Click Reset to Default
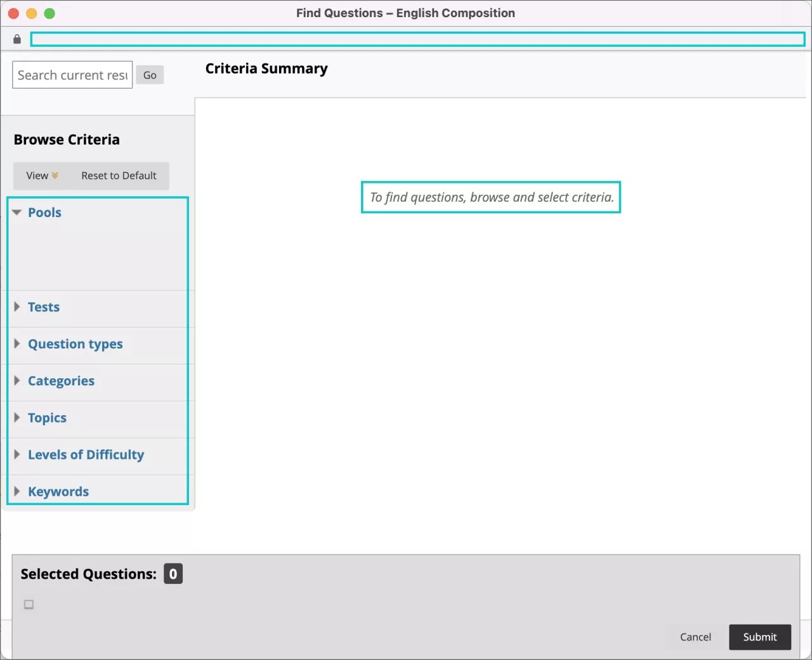 119,175
